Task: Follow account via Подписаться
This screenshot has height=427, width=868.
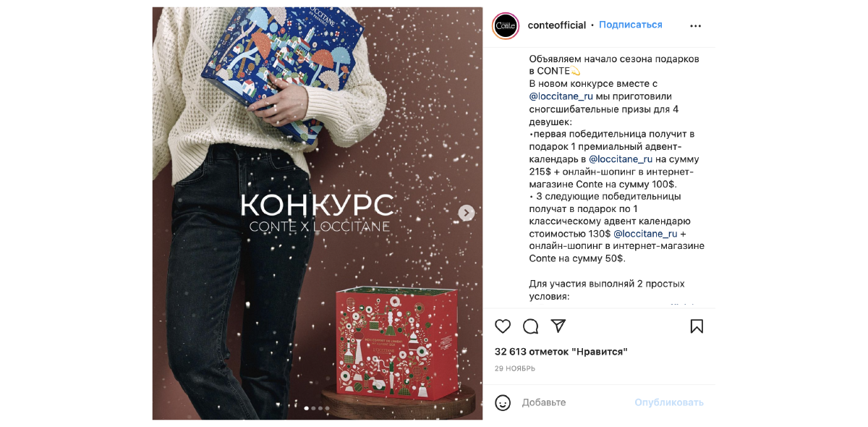Action: (x=630, y=25)
